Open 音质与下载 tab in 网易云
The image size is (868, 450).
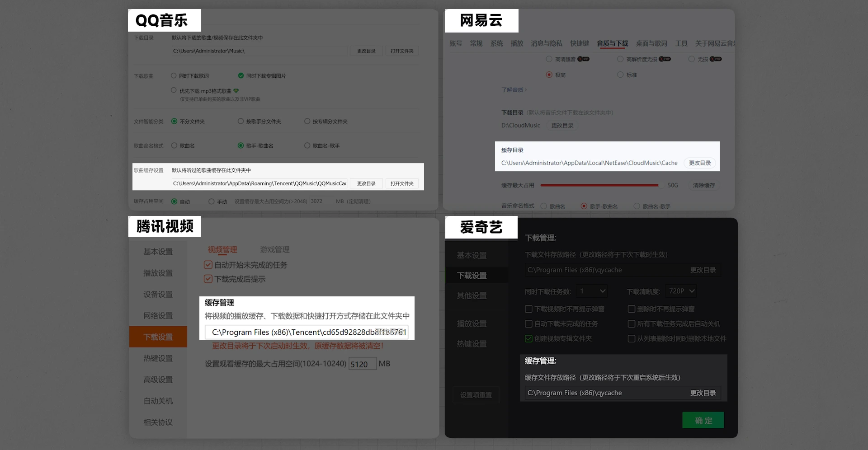pyautogui.click(x=613, y=43)
